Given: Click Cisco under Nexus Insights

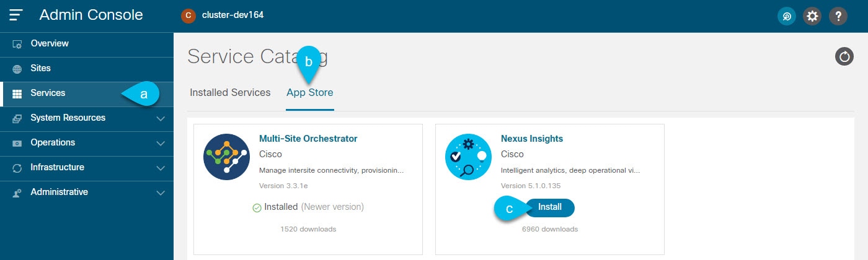Looking at the screenshot, I should tap(512, 154).
